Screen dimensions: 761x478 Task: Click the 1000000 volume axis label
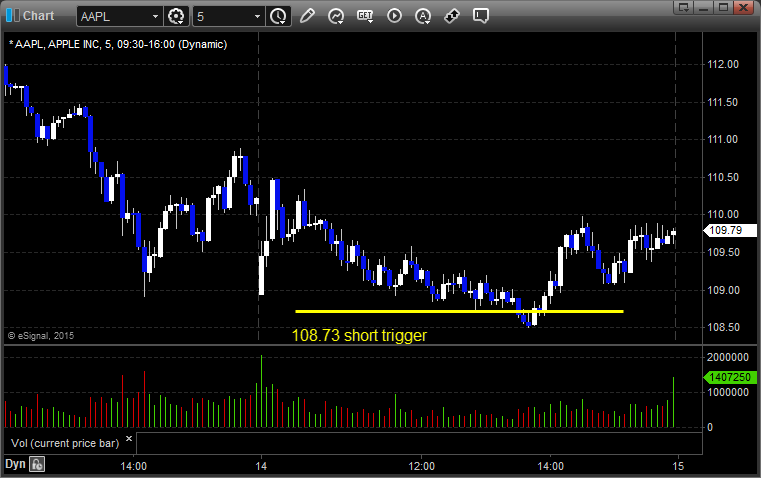728,393
